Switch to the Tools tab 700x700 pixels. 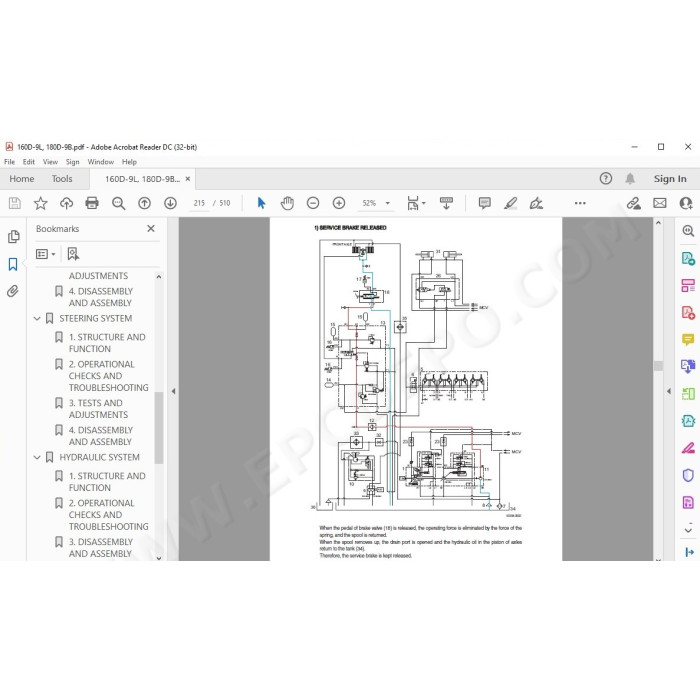tap(62, 179)
